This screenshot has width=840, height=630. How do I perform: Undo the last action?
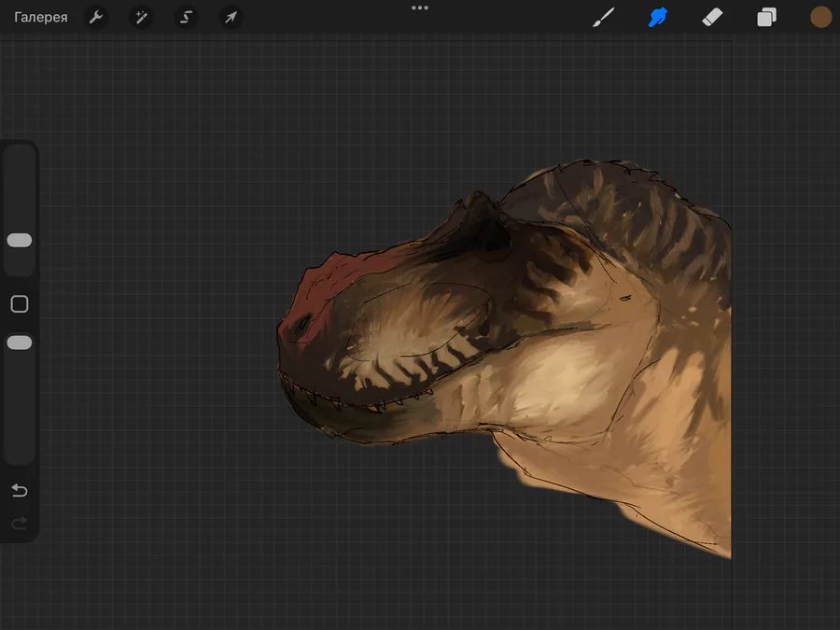point(20,491)
